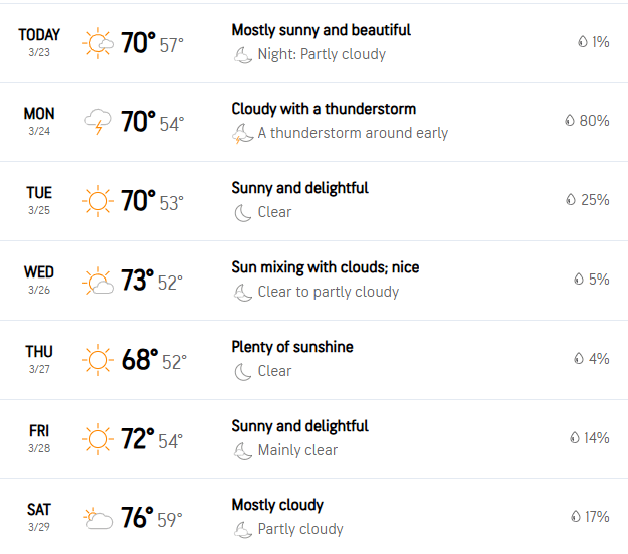628x554 pixels.
Task: Select the FRI 3/28 day label
Action: [39, 438]
